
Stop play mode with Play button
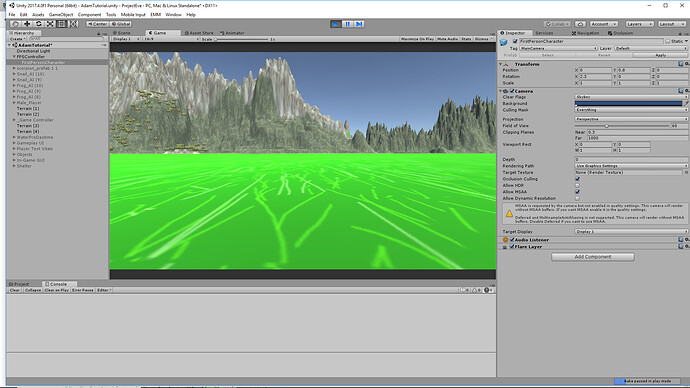coord(336,24)
